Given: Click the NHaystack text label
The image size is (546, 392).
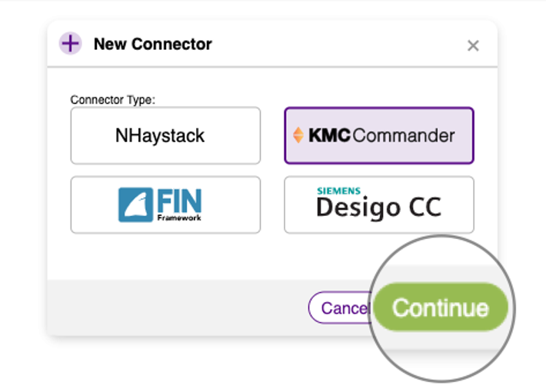Looking at the screenshot, I should [160, 136].
